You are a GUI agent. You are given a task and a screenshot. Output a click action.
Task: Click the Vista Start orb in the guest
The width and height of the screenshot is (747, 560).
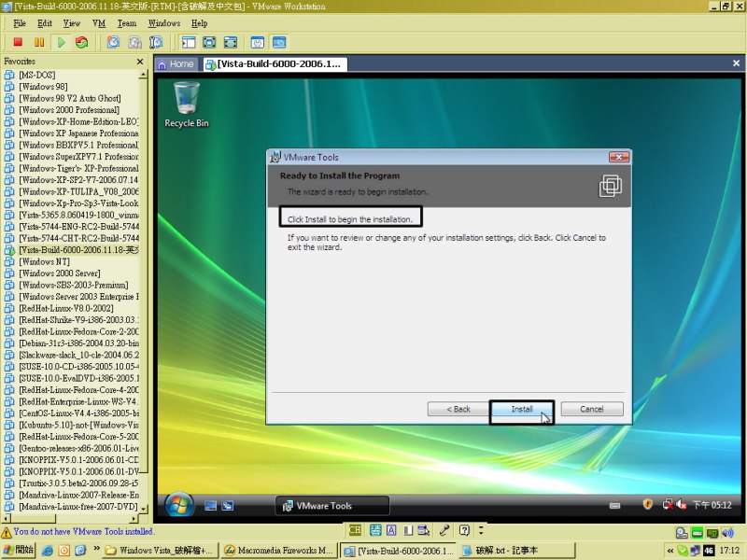pos(179,505)
